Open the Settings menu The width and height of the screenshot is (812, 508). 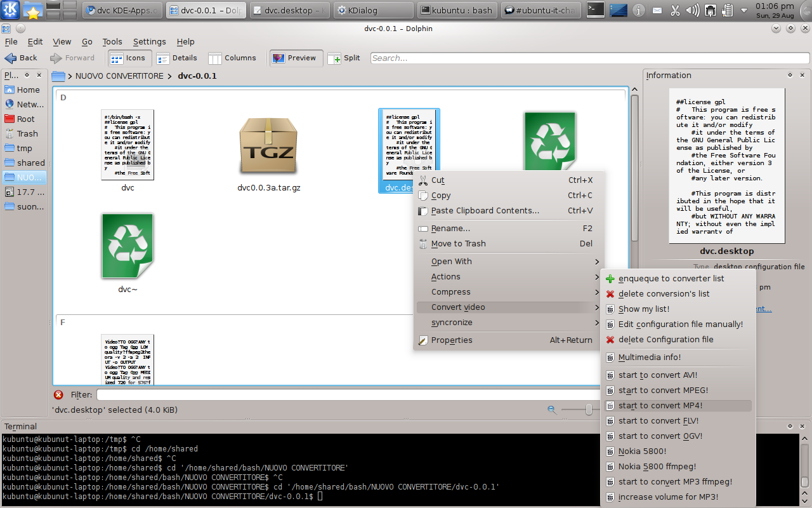point(149,41)
